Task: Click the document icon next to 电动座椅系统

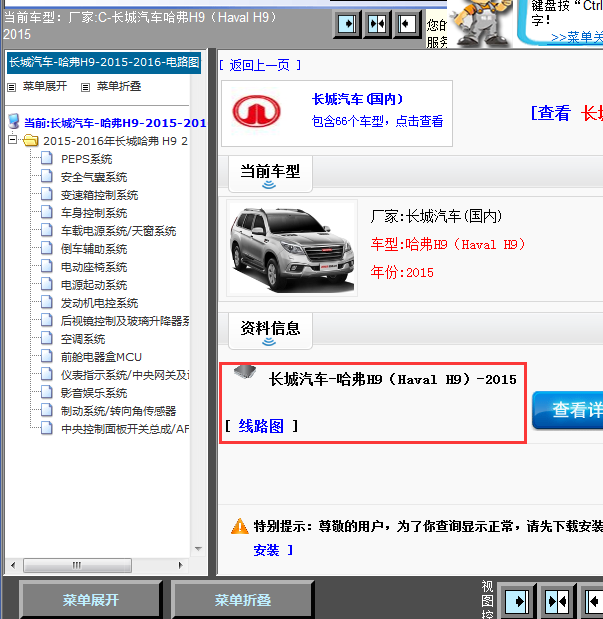Action: [47, 266]
